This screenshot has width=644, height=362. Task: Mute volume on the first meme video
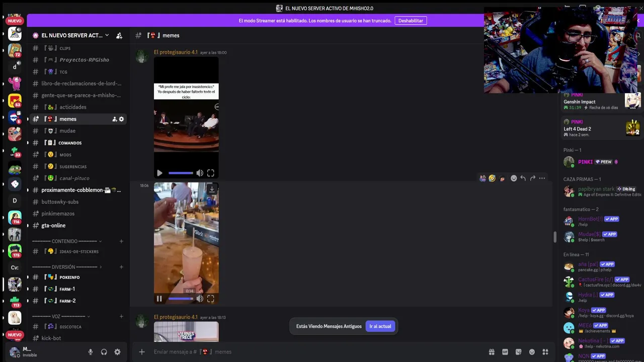(200, 173)
